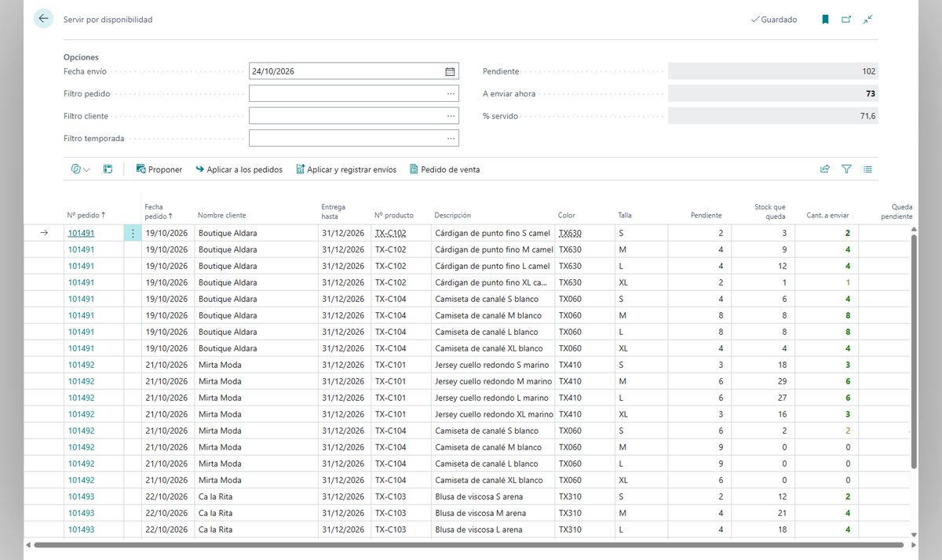Screen dimensions: 942x560
Task: Open order 101493 for Blusa de viscosa S arena
Action: 81,496
